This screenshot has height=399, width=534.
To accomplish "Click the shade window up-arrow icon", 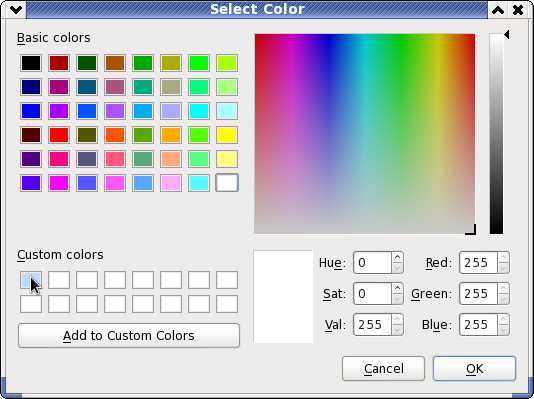I will point(498,10).
